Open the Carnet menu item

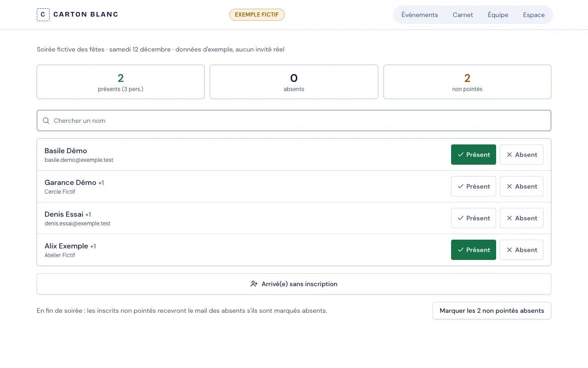(x=463, y=15)
